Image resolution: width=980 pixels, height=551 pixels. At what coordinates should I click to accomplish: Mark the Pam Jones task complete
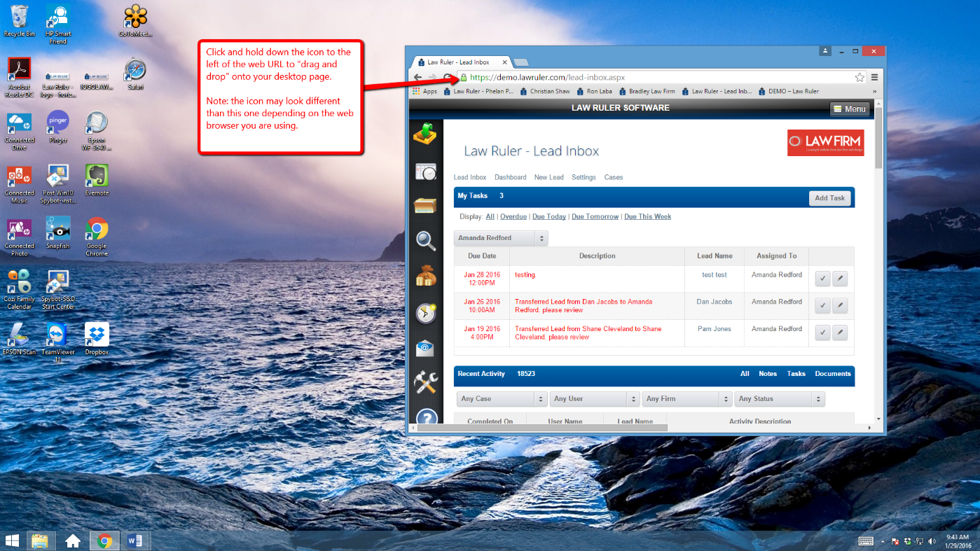pyautogui.click(x=822, y=333)
